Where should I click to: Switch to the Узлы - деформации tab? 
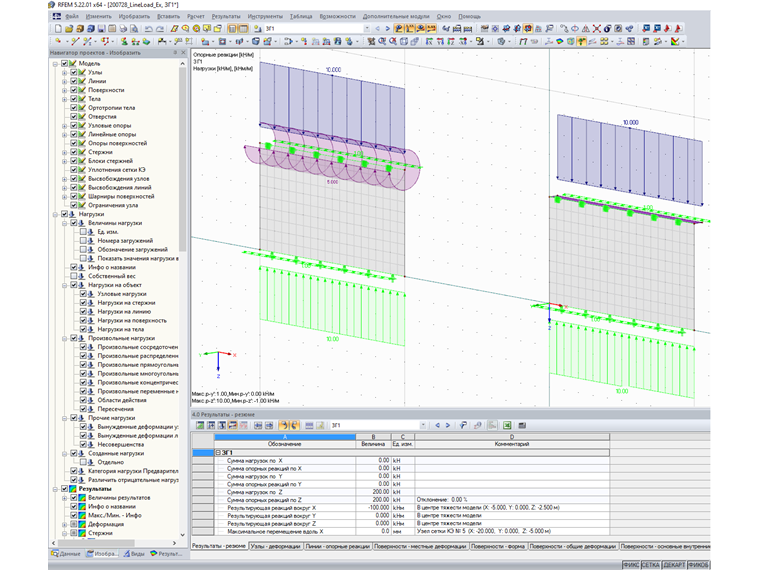click(x=275, y=546)
